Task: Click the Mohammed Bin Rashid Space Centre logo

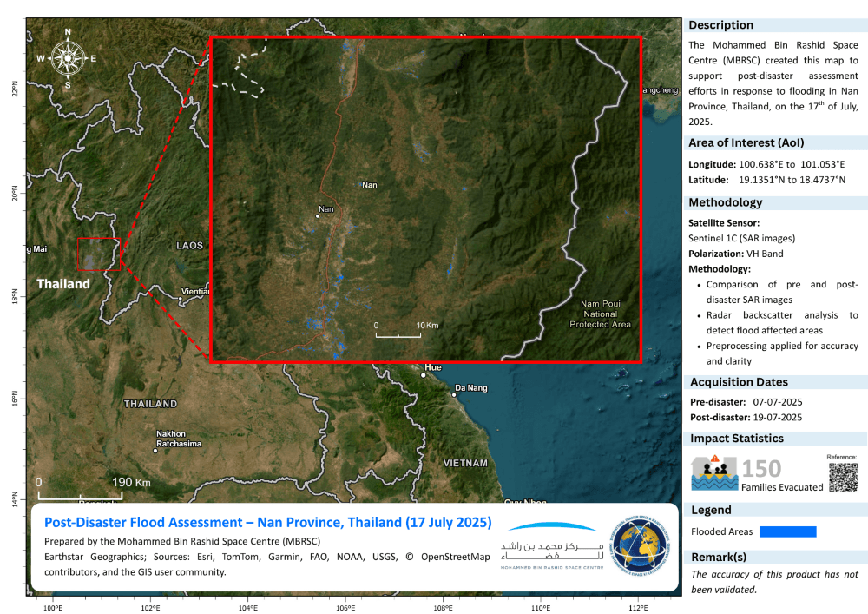Action: tap(551, 545)
